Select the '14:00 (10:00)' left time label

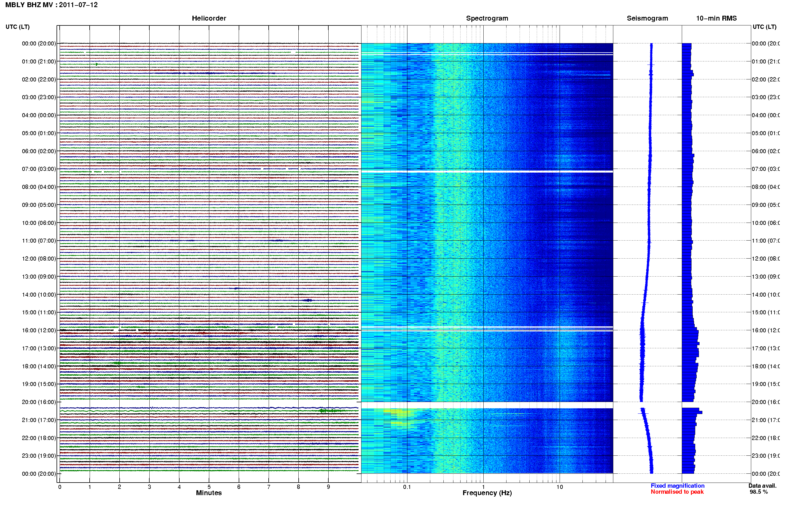tap(39, 295)
